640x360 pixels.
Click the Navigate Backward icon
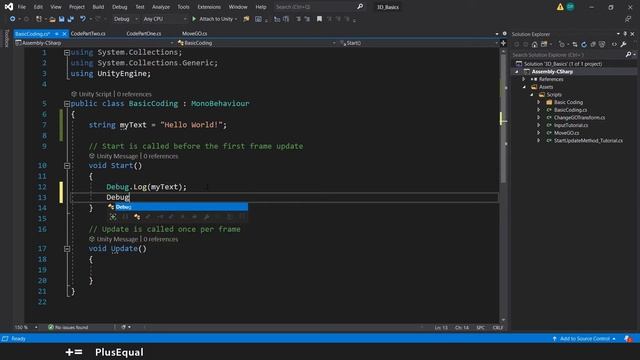click(12, 19)
